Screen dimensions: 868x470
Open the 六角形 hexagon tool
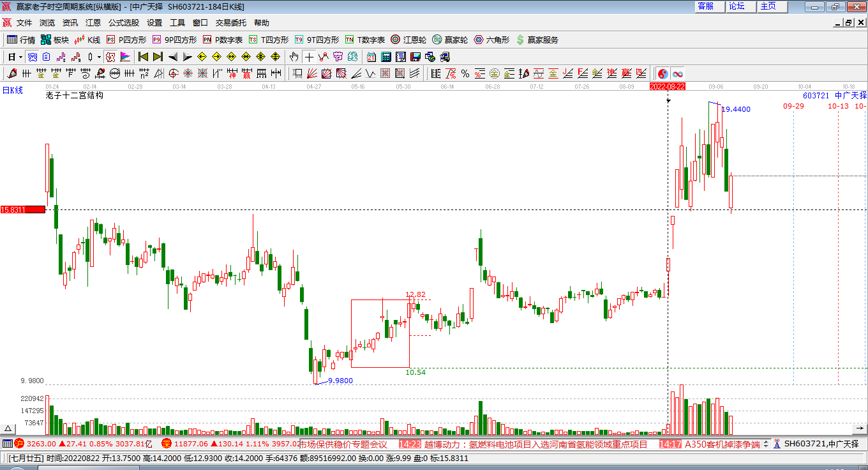tap(491, 40)
